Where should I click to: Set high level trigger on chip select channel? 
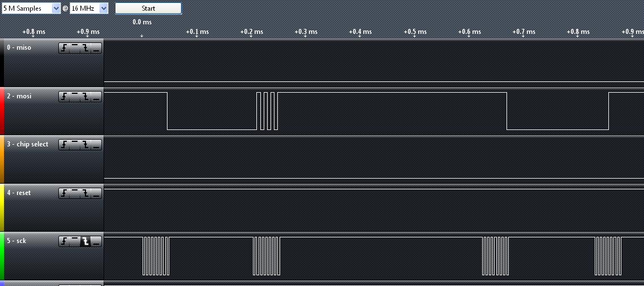coord(75,145)
